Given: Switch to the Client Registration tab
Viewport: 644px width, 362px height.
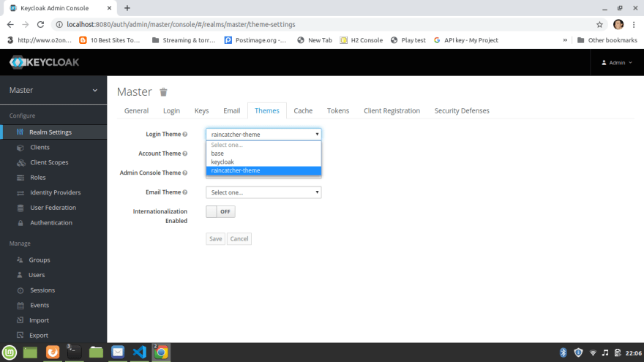Looking at the screenshot, I should pyautogui.click(x=392, y=111).
